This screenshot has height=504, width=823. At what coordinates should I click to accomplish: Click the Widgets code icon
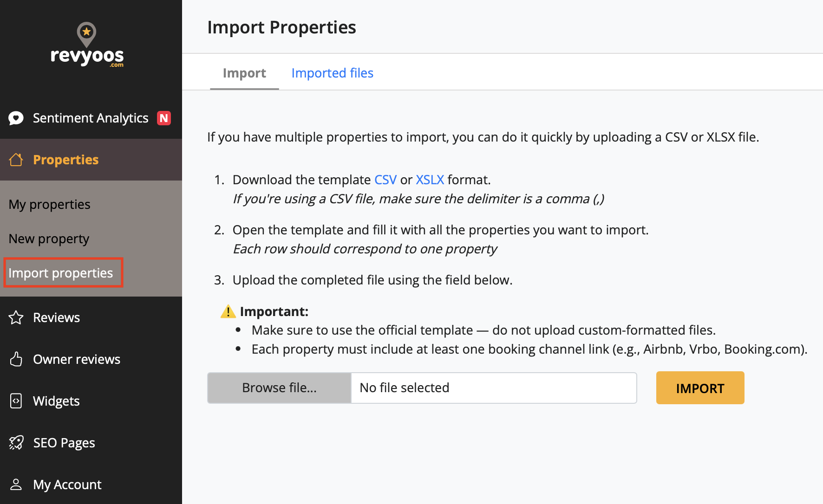(16, 401)
